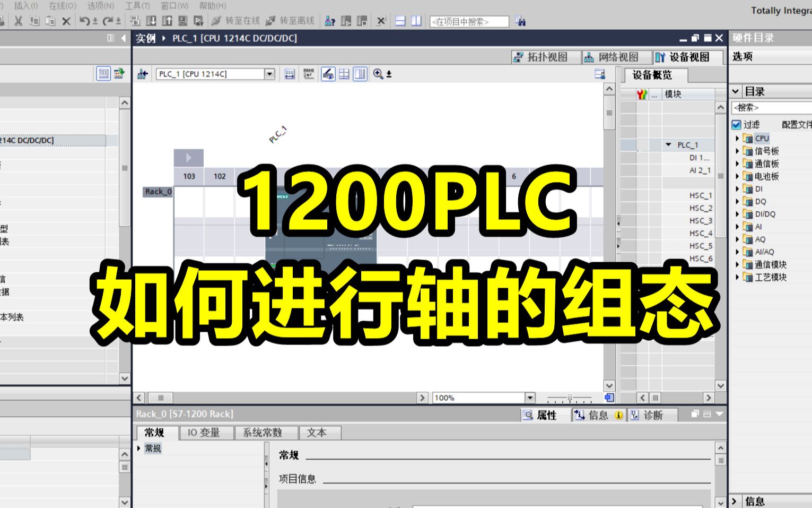Click inside the 在项目中搜索 input field

469,21
